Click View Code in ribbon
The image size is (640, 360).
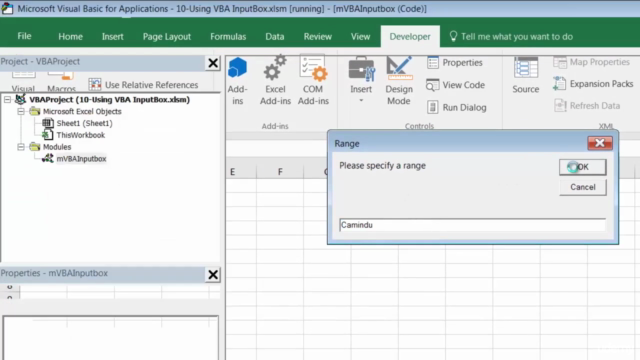[455, 85]
